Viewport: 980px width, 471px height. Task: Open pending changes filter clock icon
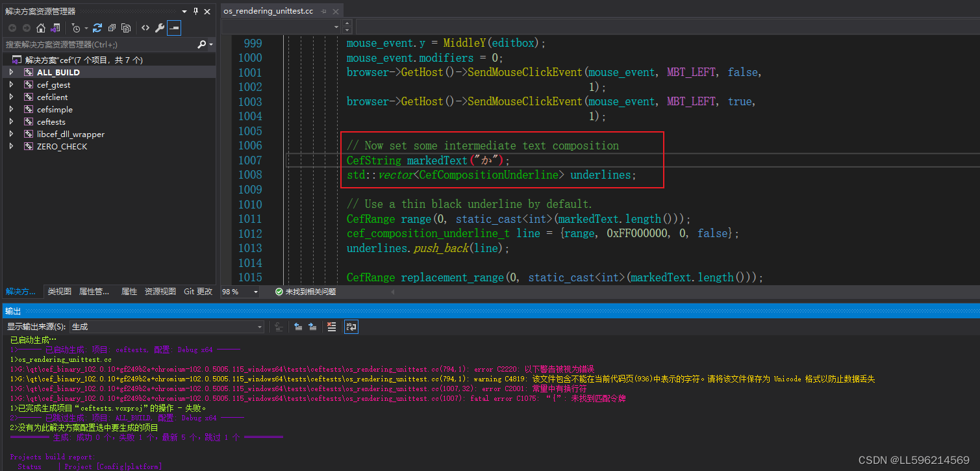(77, 28)
